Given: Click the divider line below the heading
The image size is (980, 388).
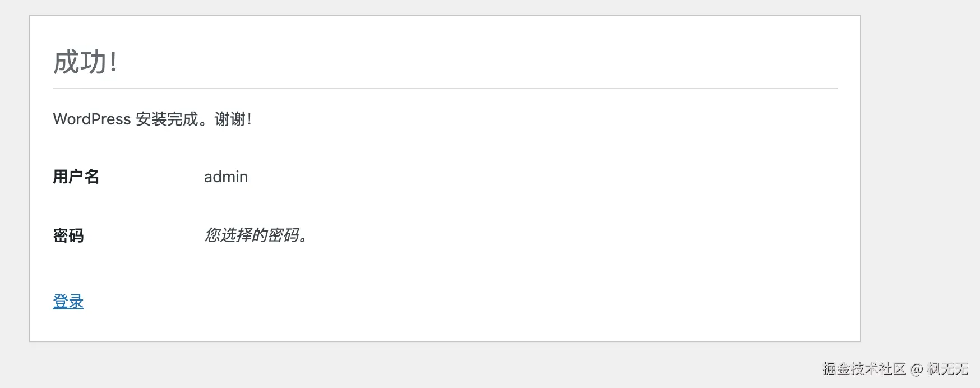Looking at the screenshot, I should (445, 89).
